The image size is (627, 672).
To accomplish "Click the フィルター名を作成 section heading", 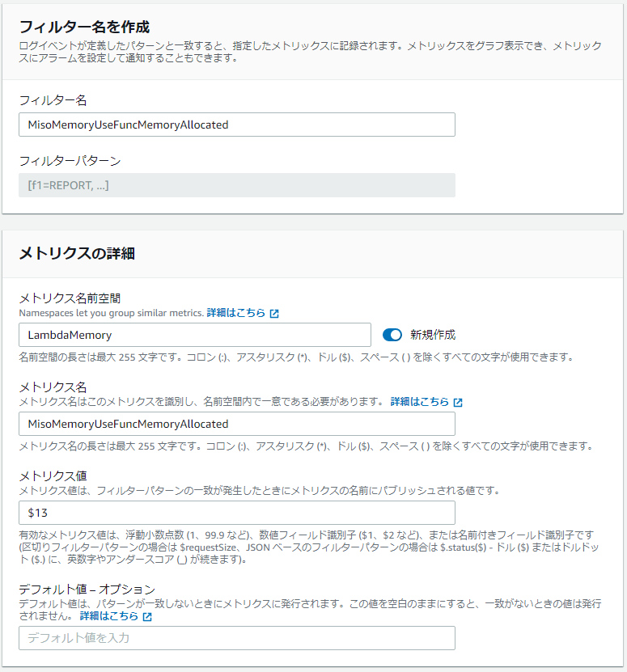I will click(84, 27).
